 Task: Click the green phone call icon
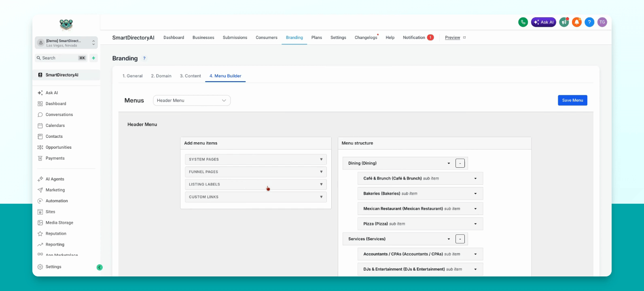click(523, 22)
